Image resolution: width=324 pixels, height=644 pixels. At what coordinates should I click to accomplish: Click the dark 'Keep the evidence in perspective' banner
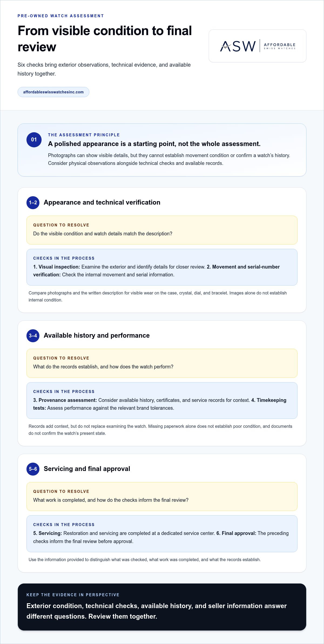(x=162, y=607)
